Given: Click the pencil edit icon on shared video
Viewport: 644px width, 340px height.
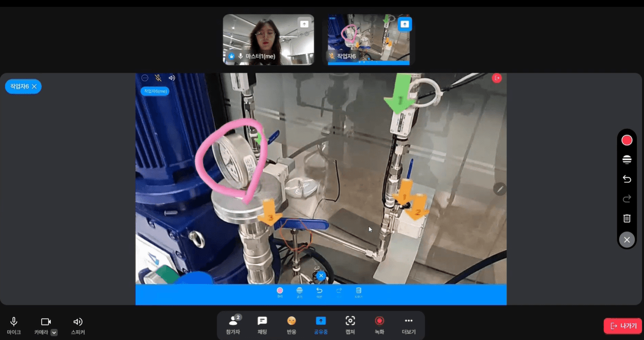Looking at the screenshot, I should pyautogui.click(x=499, y=189).
